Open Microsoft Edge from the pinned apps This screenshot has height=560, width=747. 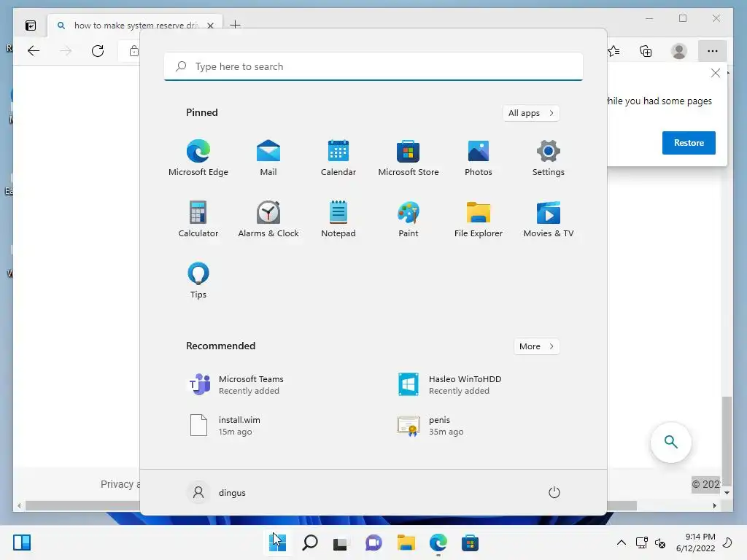tap(198, 158)
